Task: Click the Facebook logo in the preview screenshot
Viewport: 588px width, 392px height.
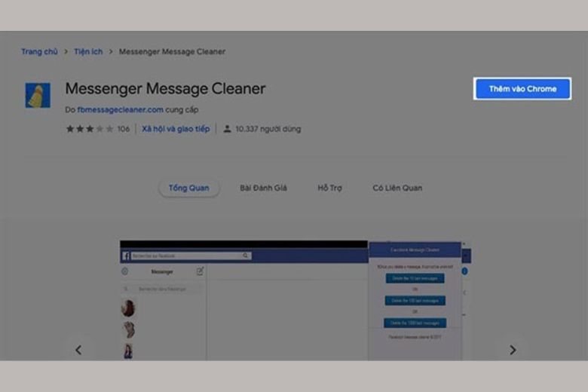Action: (126, 256)
